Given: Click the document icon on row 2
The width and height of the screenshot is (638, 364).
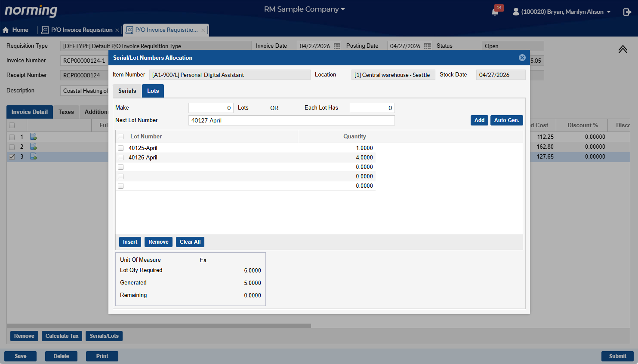Looking at the screenshot, I should (33, 147).
